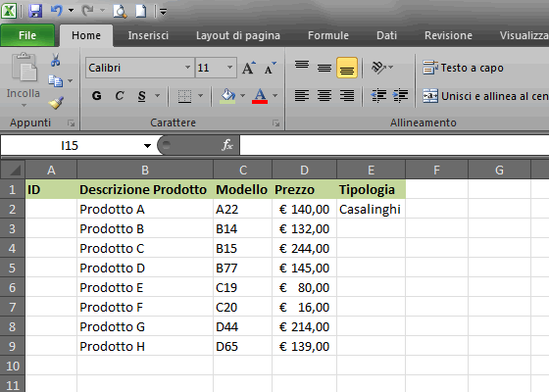This screenshot has height=392, width=549.
Task: Click the Print Preview icon in quick access
Action: click(x=120, y=11)
